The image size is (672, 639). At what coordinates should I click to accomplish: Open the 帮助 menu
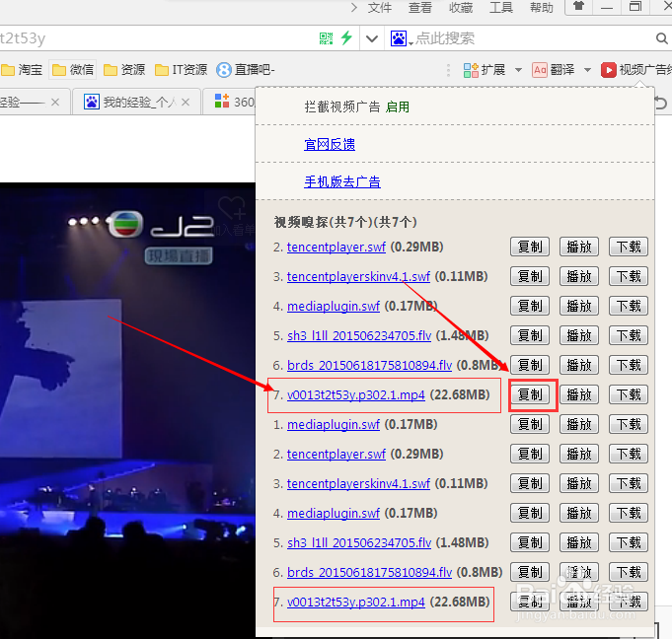coord(542,7)
